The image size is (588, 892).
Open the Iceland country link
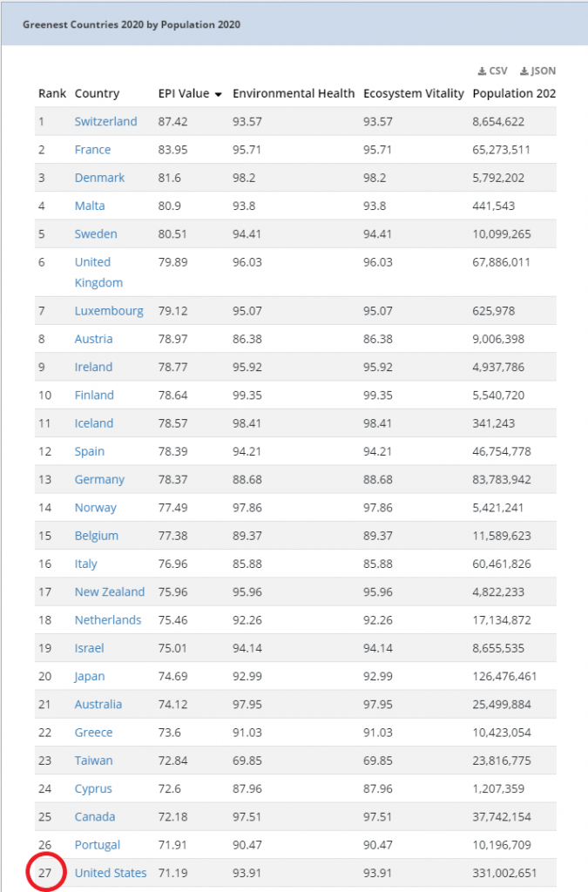point(94,423)
